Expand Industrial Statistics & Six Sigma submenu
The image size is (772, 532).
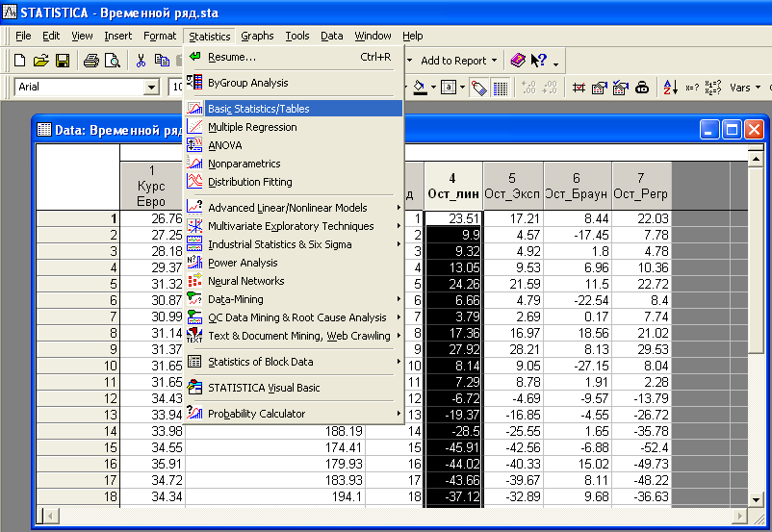pyautogui.click(x=399, y=244)
